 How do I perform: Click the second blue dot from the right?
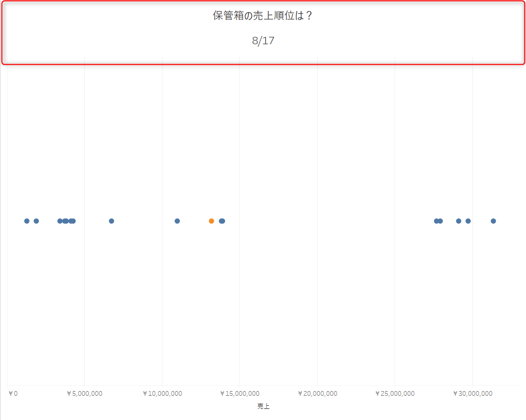pyautogui.click(x=468, y=221)
